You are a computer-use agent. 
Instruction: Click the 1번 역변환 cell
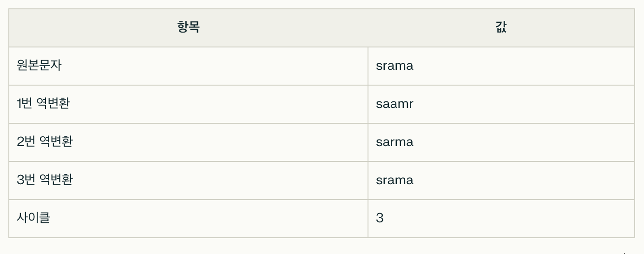coord(188,104)
